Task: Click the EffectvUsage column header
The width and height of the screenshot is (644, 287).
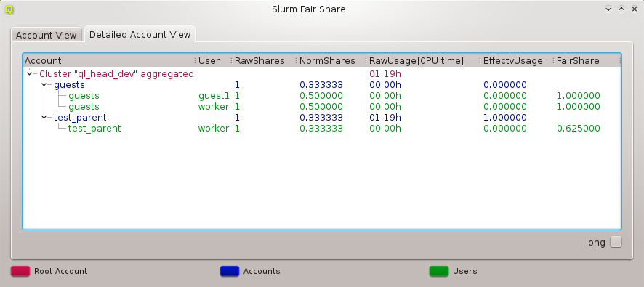Action: click(x=517, y=61)
